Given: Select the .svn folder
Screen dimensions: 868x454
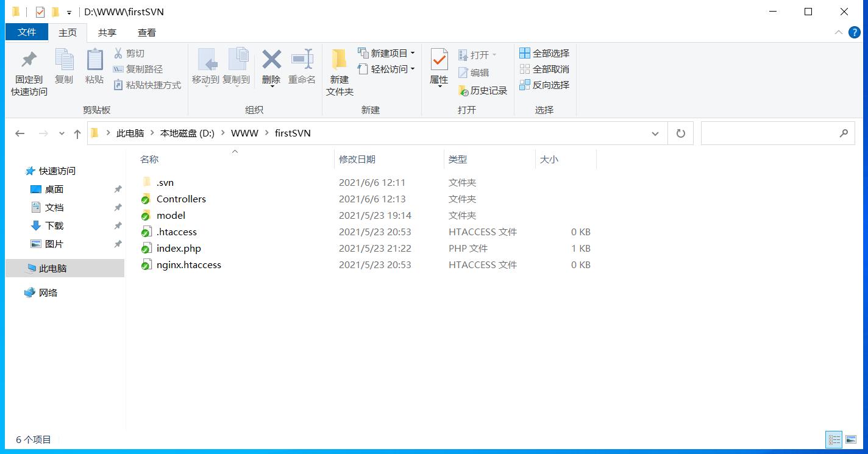Looking at the screenshot, I should click(165, 183).
